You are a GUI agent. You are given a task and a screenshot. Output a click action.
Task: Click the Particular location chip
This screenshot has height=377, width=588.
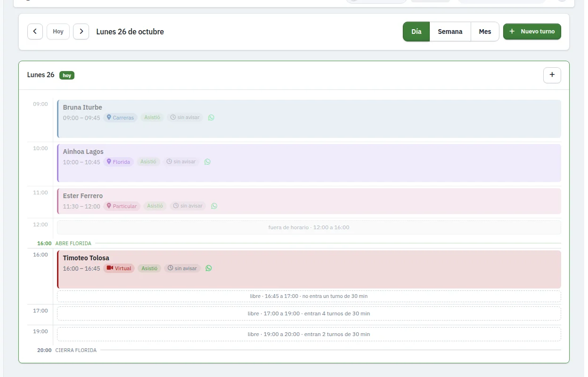pos(122,206)
